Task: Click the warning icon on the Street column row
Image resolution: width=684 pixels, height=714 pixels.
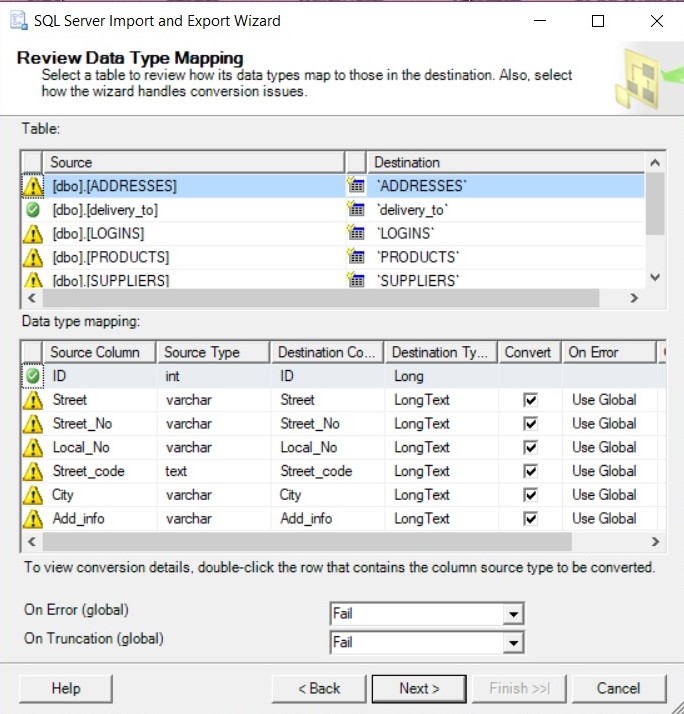Action: (33, 400)
